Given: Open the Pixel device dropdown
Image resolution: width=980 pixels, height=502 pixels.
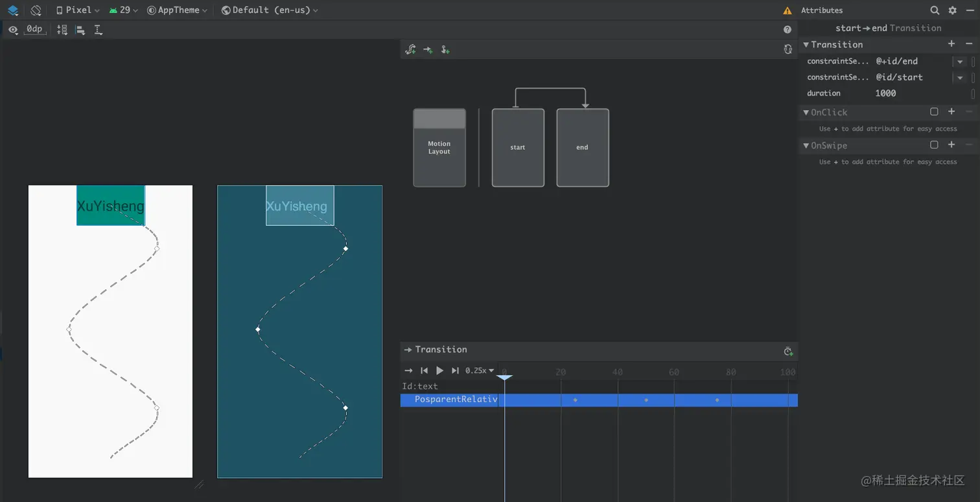Looking at the screenshot, I should [x=78, y=10].
